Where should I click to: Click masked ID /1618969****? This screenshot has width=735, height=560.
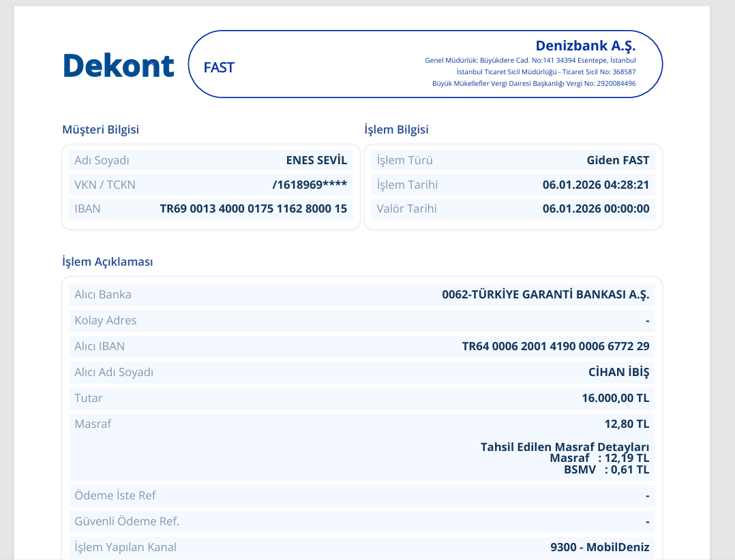[310, 185]
